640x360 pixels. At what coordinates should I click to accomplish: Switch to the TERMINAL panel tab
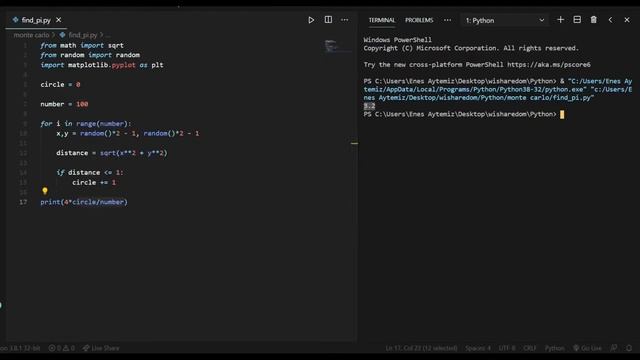coord(382,20)
